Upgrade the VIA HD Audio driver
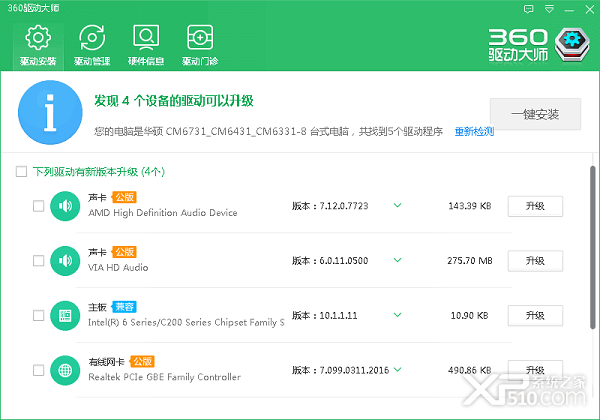Image resolution: width=600 pixels, height=420 pixels. pos(535,261)
